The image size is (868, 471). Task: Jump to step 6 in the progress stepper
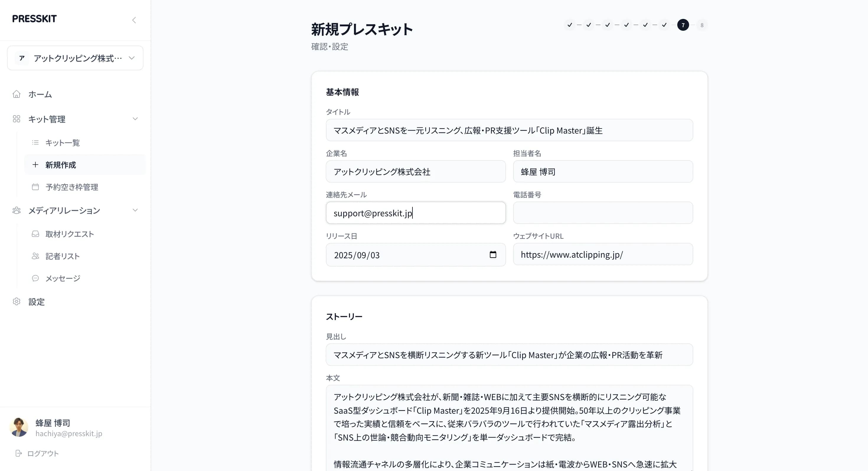pos(664,25)
